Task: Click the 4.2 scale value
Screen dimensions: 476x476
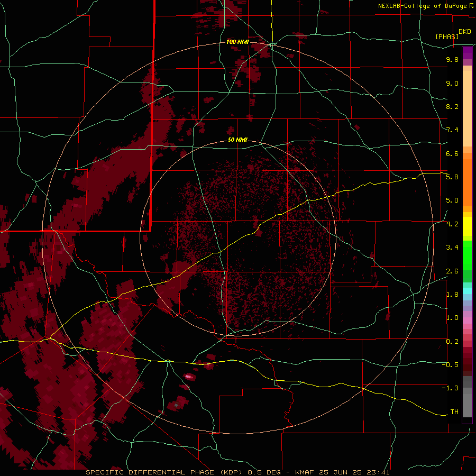Action: pos(452,224)
